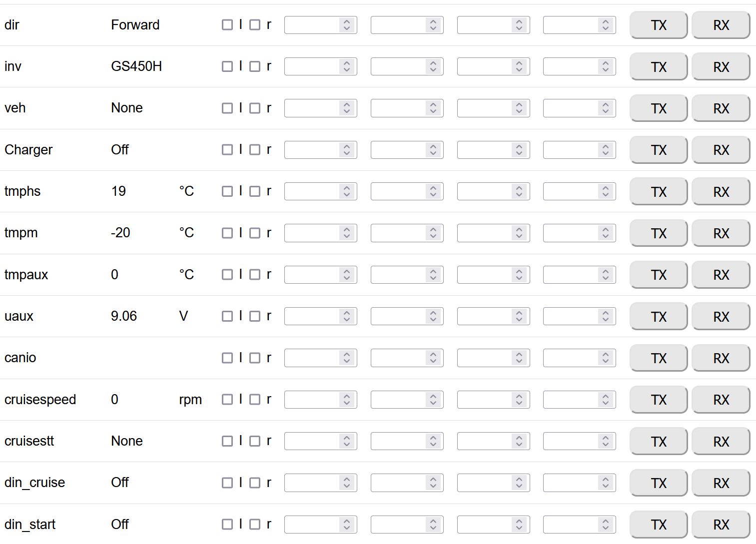Image resolution: width=756 pixels, height=544 pixels.
Task: Click fourth spinner arrows in din_cruise row
Action: pyautogui.click(x=605, y=483)
